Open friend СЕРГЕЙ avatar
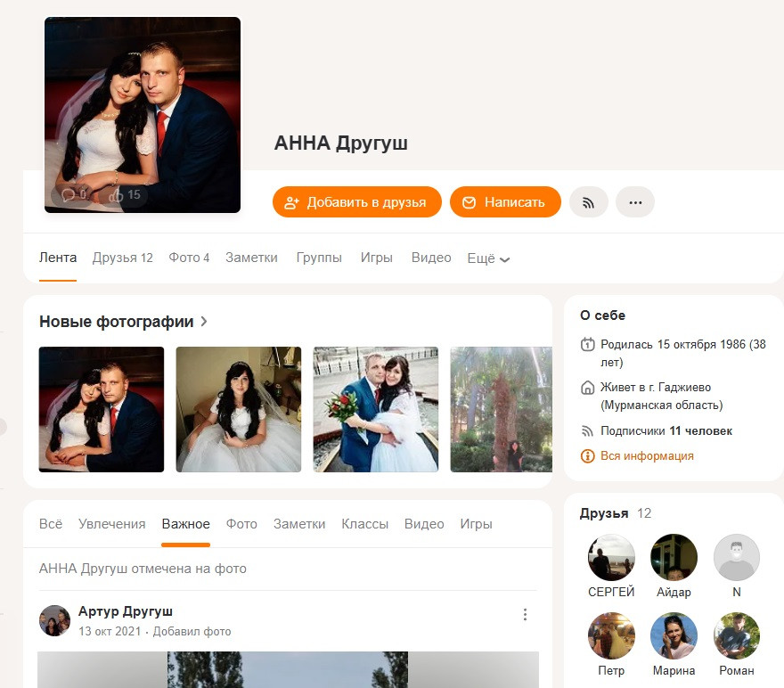The width and height of the screenshot is (784, 688). [x=611, y=558]
